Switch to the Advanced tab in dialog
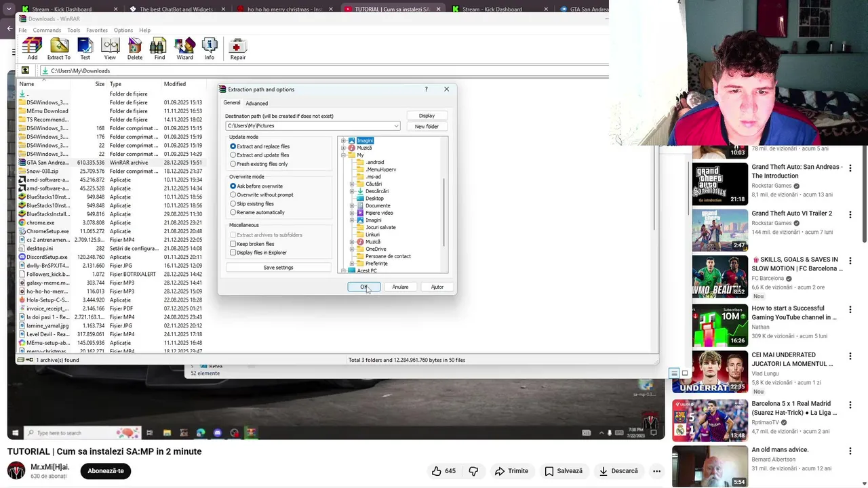Viewport: 868px width, 488px height. point(256,103)
